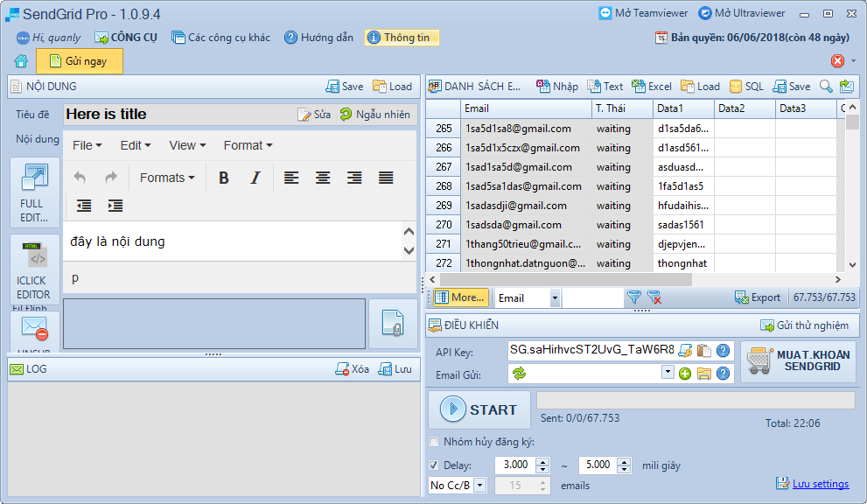Open the FULL EDIT editor

coord(34,192)
